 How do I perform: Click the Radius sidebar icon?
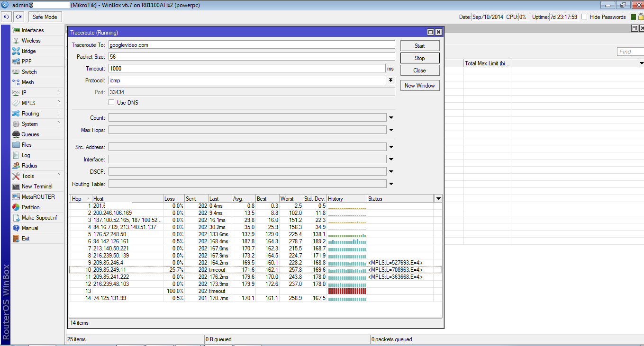click(16, 166)
